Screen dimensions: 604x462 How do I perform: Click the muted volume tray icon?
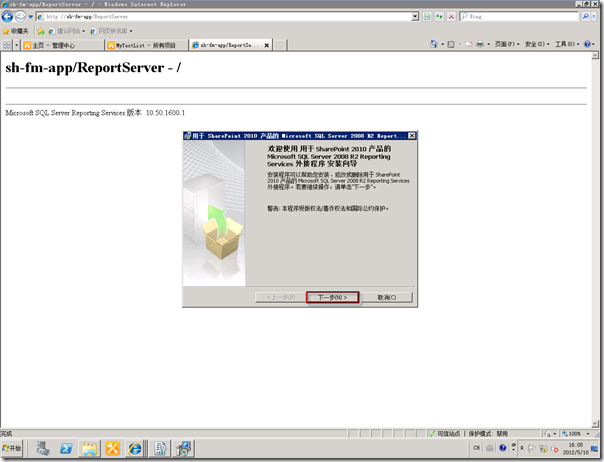click(554, 449)
